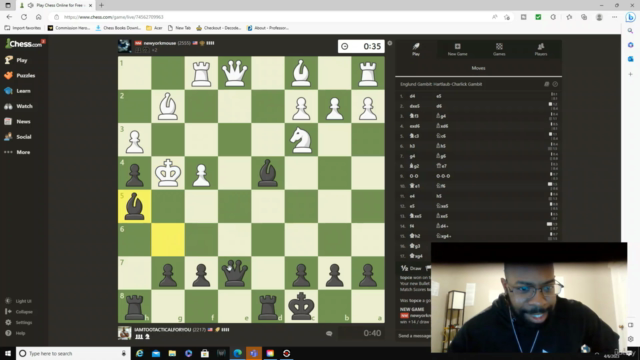Click the Englund Gambit opening name
Viewport: 640px width, 360px height.
(x=441, y=84)
